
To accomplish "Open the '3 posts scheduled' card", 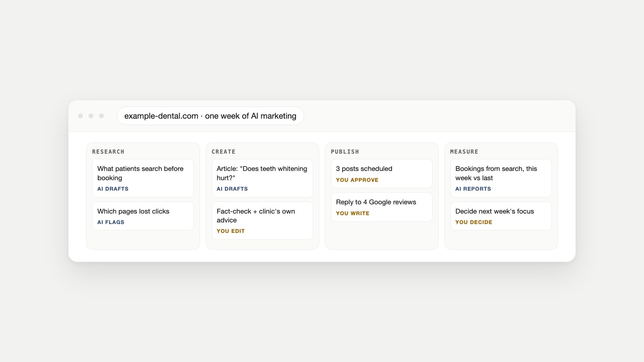I will [382, 173].
